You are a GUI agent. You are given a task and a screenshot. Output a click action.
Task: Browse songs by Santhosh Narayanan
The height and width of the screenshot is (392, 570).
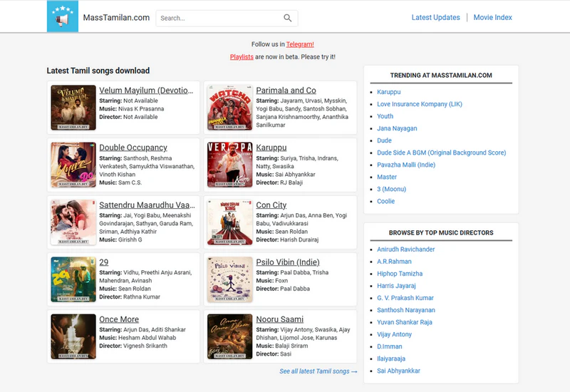tap(406, 310)
